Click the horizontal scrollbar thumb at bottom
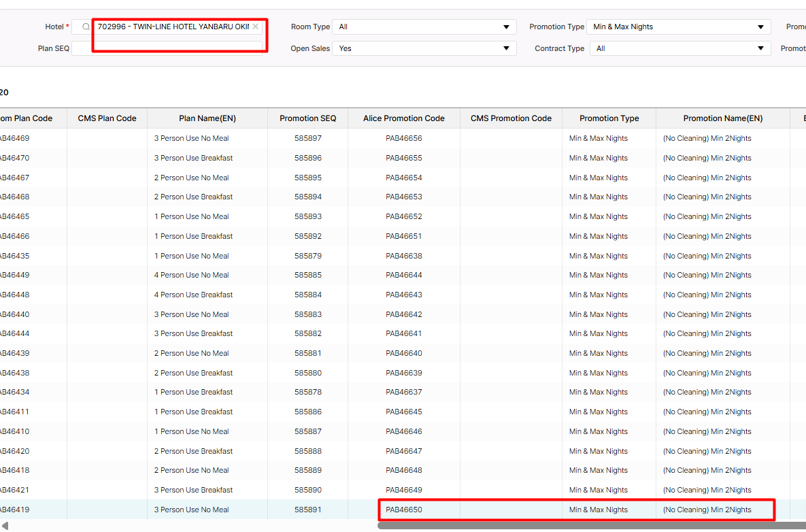This screenshot has height=532, width=806. tap(590, 525)
